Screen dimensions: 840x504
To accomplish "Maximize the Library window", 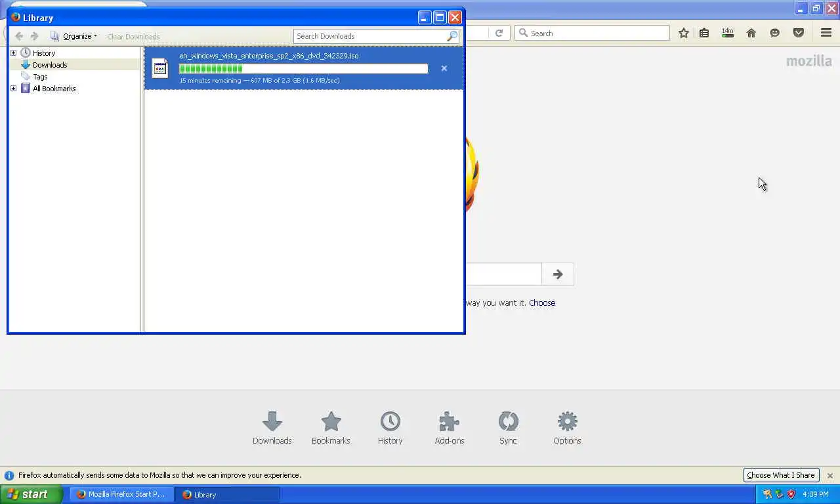I will 440,18.
